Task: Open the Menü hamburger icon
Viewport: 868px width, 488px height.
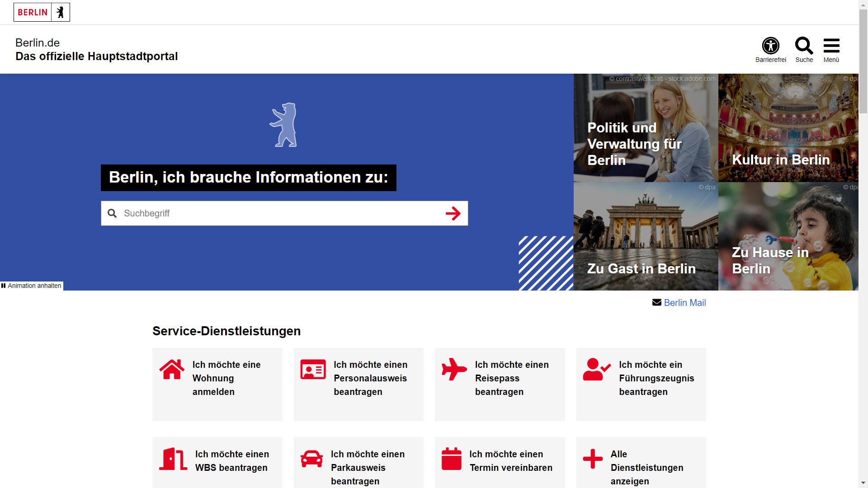Action: pos(831,46)
